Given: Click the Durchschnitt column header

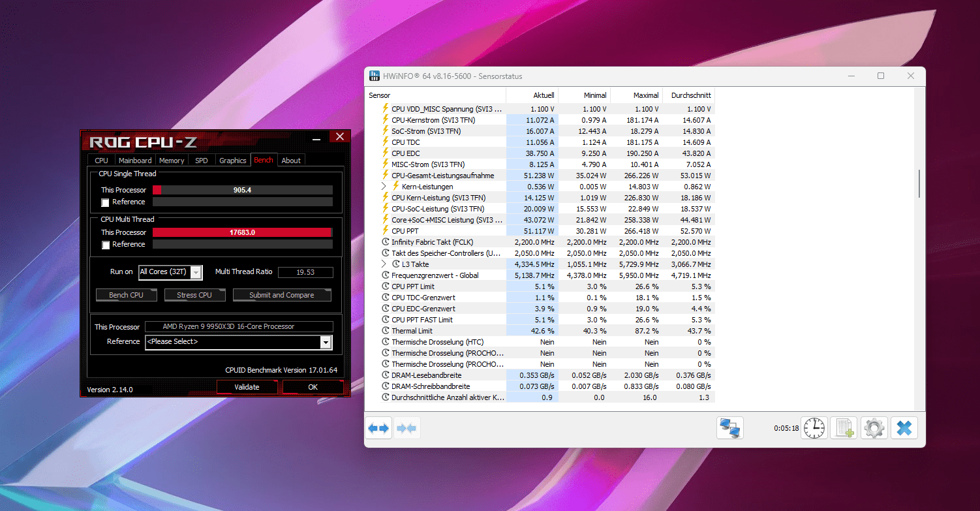Looking at the screenshot, I should [x=688, y=95].
